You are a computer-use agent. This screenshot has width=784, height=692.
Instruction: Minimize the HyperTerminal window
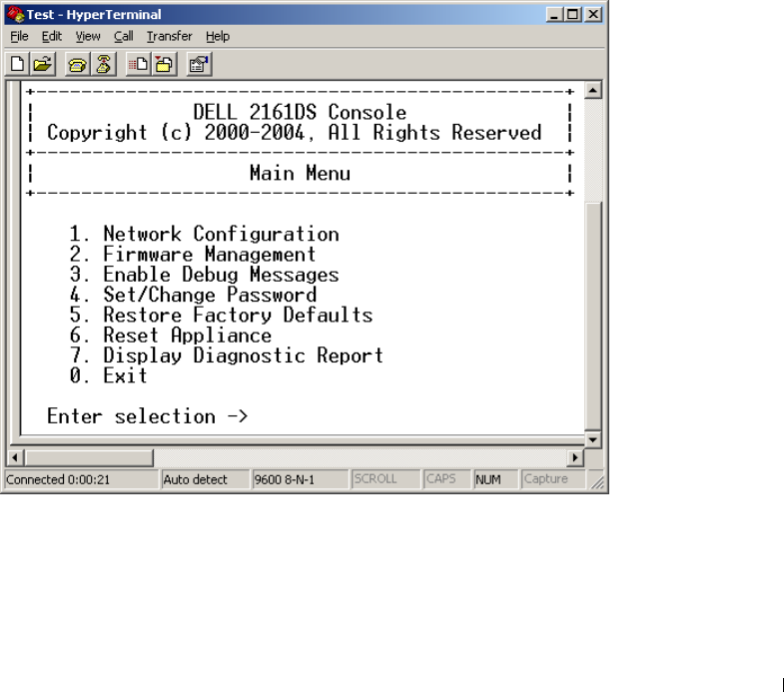(554, 15)
